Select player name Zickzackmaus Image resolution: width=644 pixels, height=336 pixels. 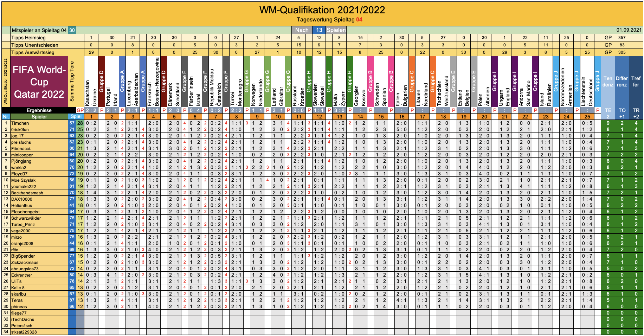[25, 262]
